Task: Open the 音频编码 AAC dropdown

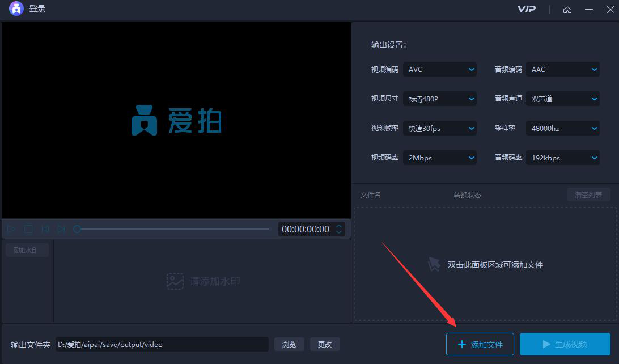Action: 563,70
